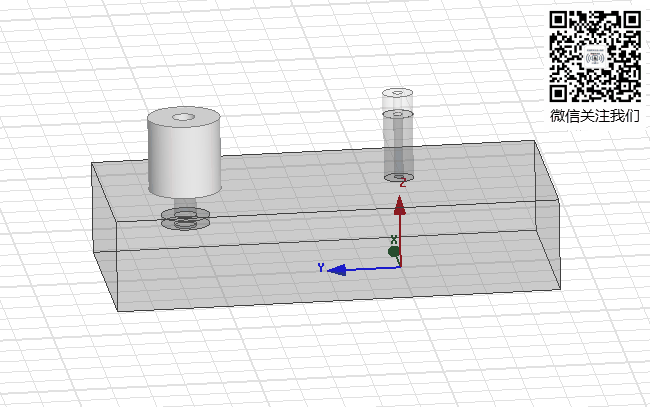Click the QR code image
Image resolution: width=650 pixels, height=407 pixels.
(595, 56)
